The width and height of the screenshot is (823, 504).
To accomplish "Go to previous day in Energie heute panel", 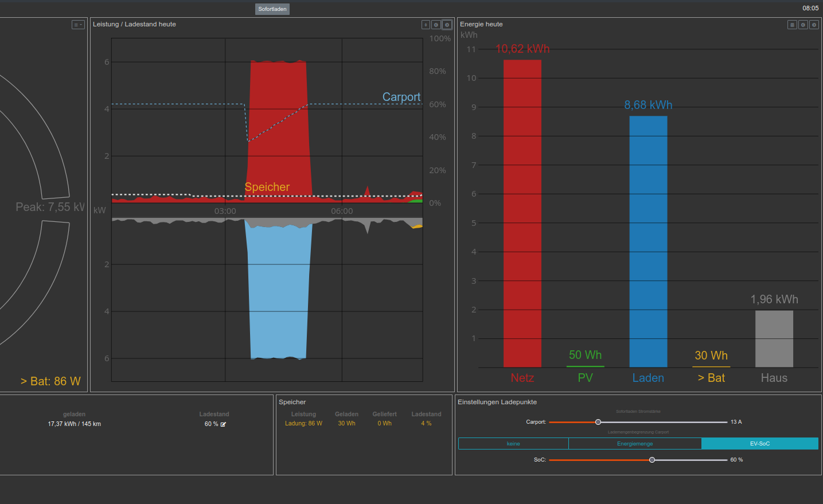I will [803, 25].
